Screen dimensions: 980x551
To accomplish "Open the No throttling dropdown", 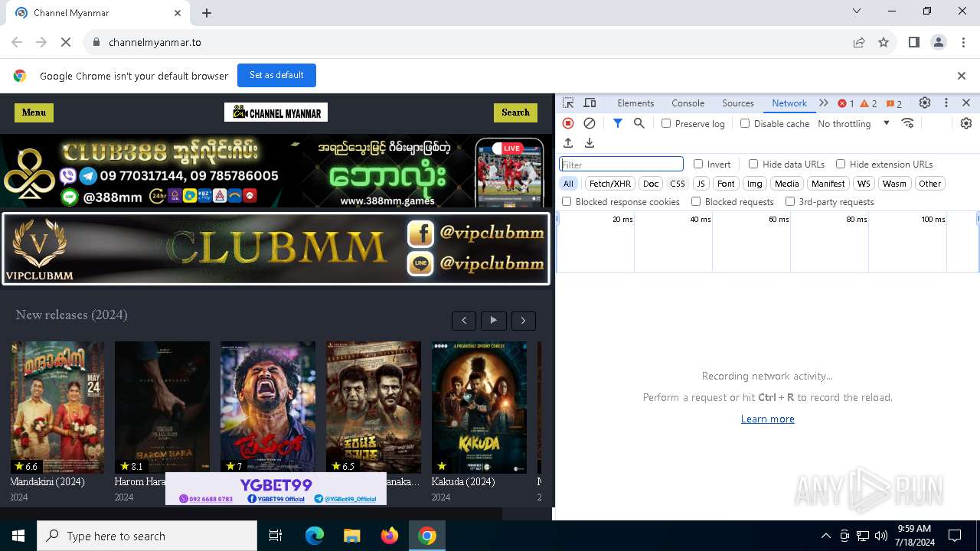I will point(854,123).
